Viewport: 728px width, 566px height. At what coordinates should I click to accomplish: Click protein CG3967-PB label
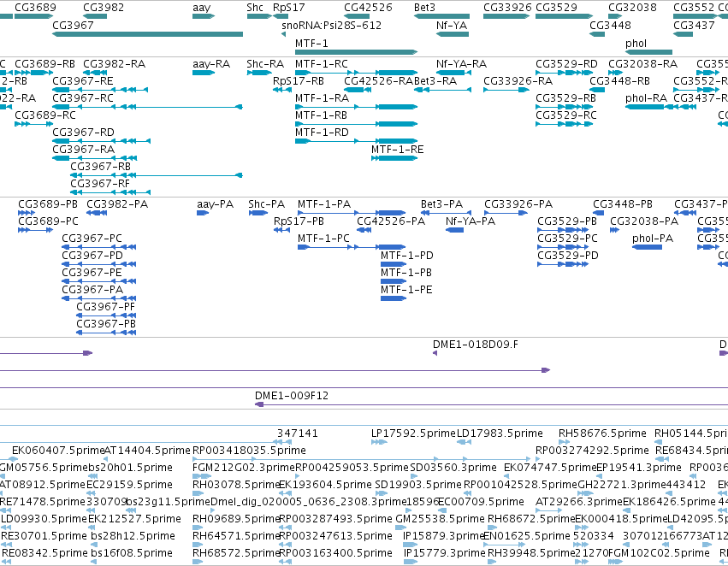[x=106, y=324]
